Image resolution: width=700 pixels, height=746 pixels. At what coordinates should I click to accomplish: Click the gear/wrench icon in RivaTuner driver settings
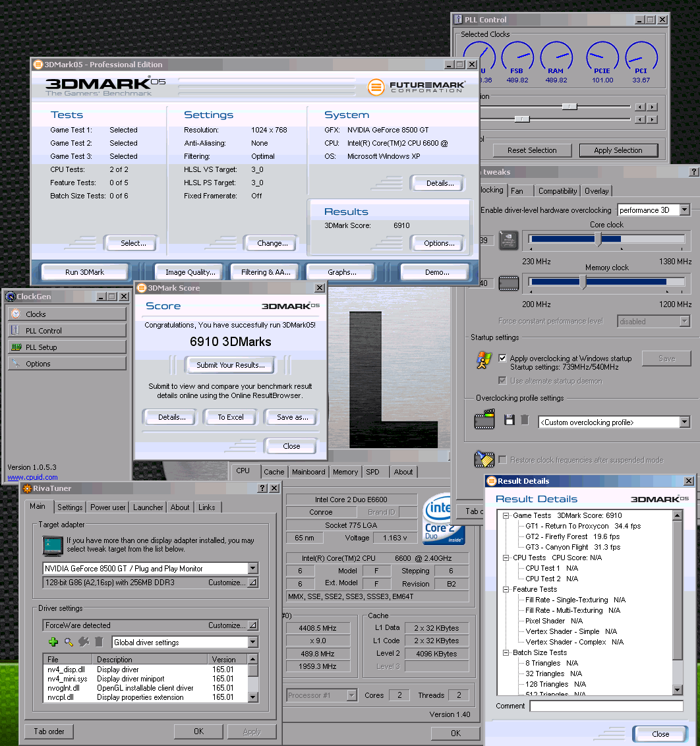click(84, 642)
